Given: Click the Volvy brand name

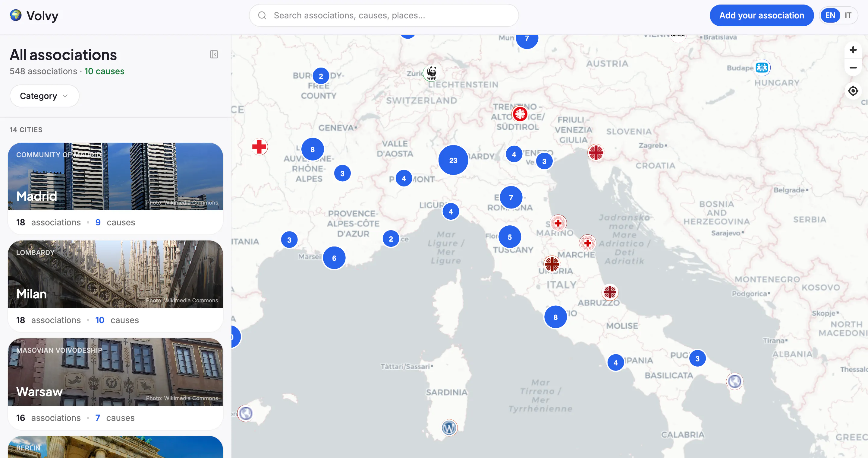Looking at the screenshot, I should pyautogui.click(x=42, y=15).
